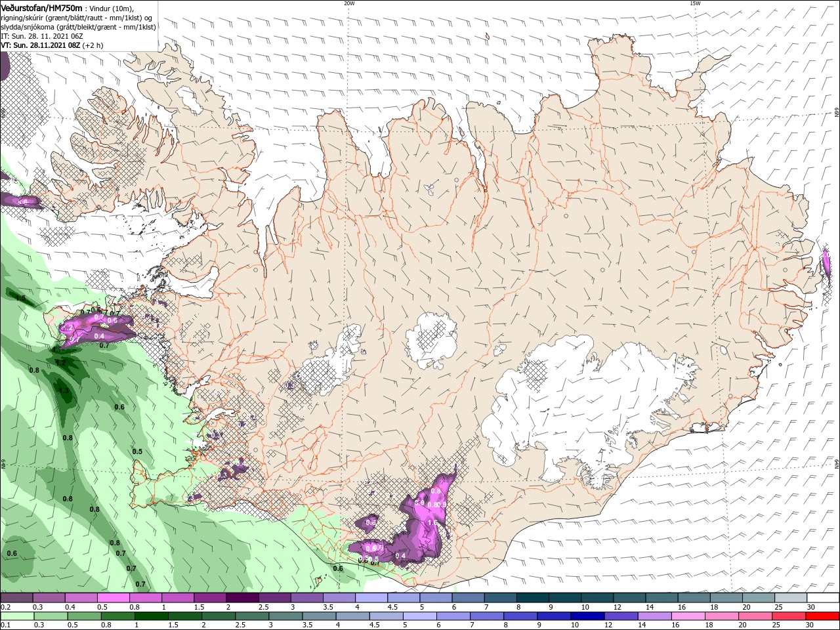Image resolution: width=840 pixels, height=630 pixels.
Task: Pick the dark teal 8 swatch in the upper legend
Action: click(x=534, y=598)
